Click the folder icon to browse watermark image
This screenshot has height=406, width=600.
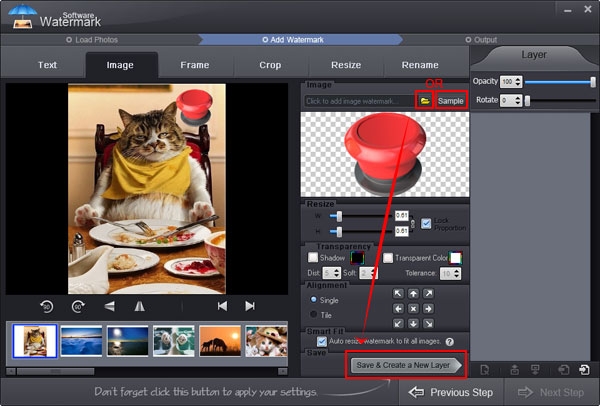tap(425, 102)
